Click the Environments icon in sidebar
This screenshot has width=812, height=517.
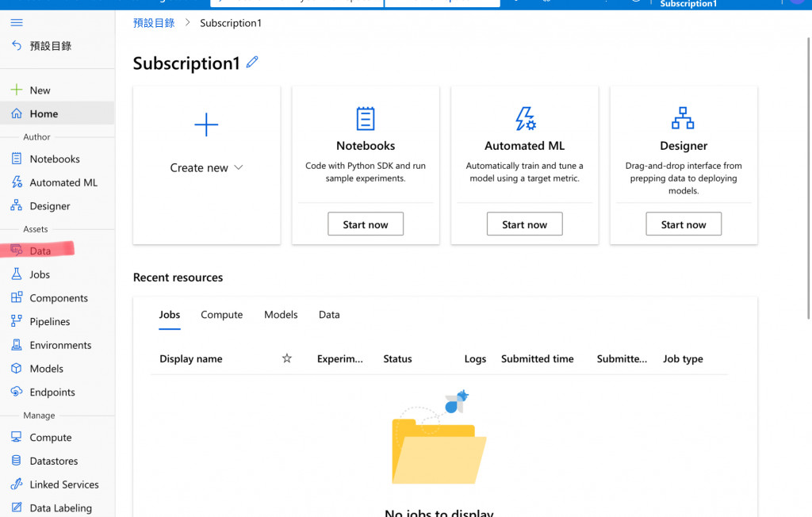point(17,344)
